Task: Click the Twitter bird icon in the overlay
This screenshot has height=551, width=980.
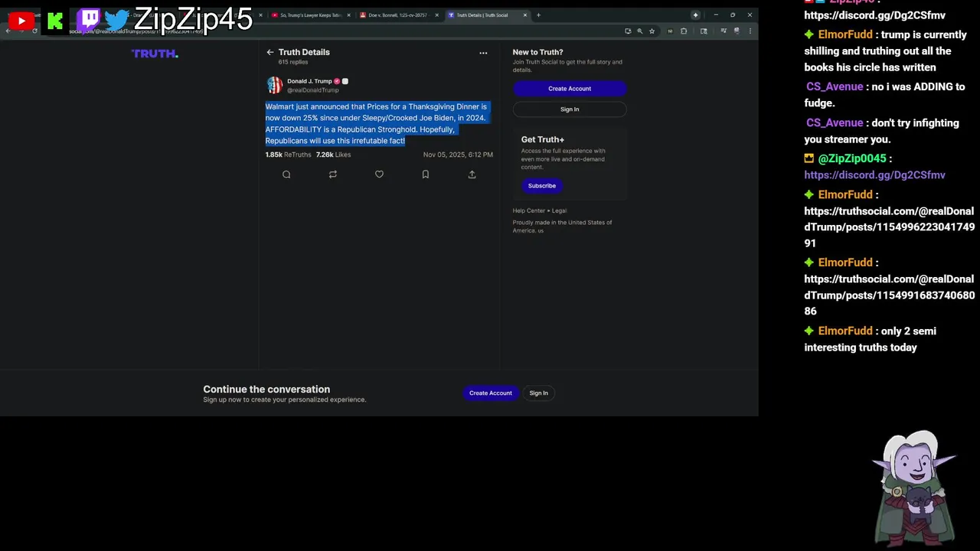Action: (117, 20)
